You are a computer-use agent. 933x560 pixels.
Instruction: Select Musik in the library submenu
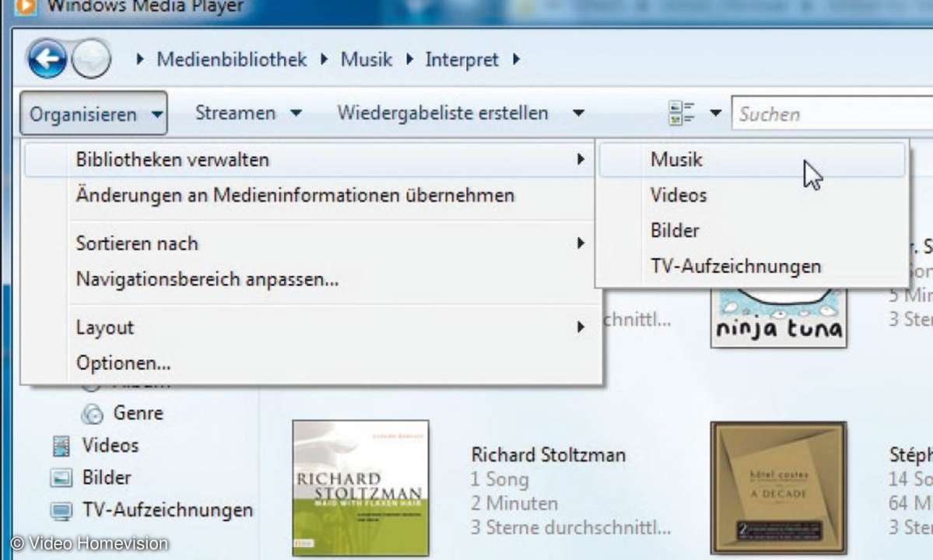pyautogui.click(x=752, y=159)
